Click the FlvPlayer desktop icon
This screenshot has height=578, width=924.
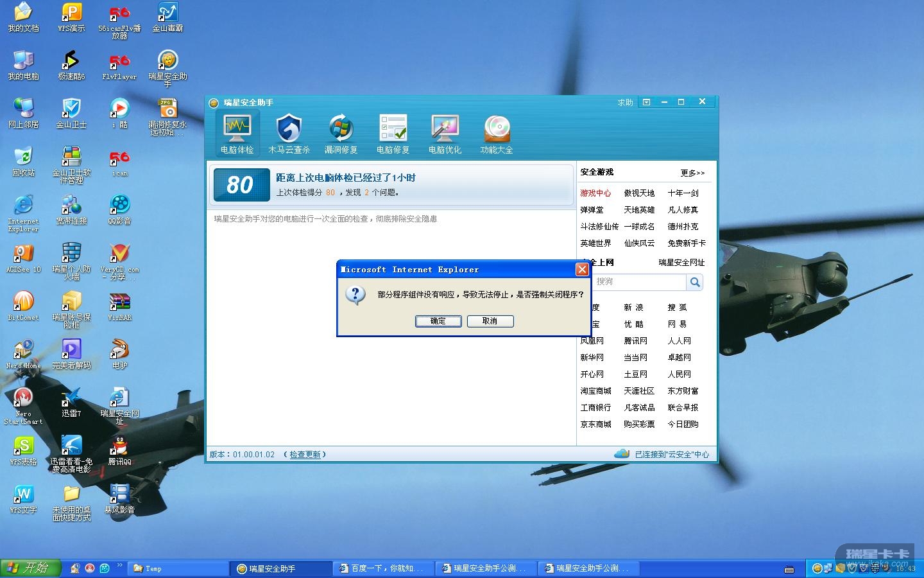(119, 66)
